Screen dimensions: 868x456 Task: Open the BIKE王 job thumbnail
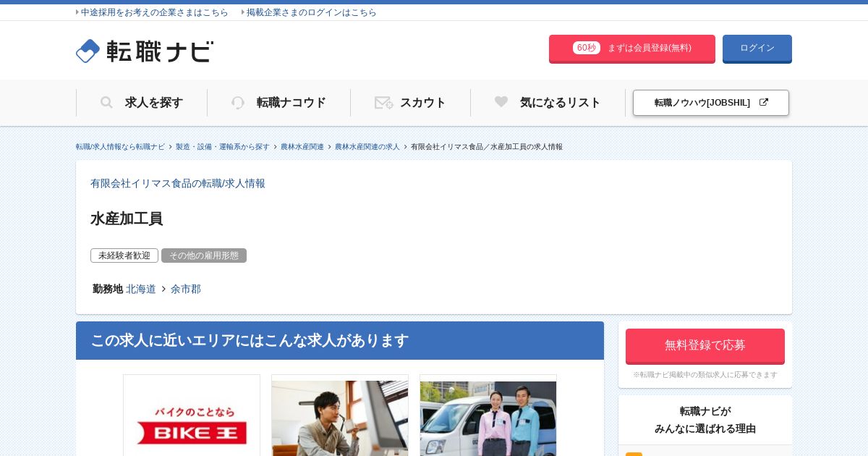pos(192,415)
